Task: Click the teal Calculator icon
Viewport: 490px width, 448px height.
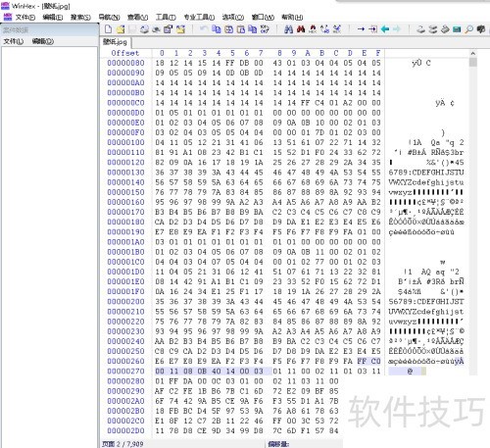Action: tap(457, 29)
